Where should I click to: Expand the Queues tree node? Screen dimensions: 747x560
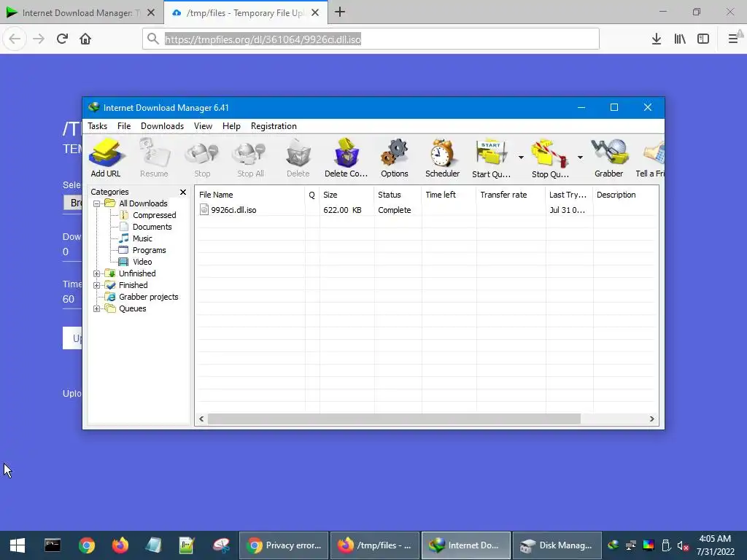97,308
